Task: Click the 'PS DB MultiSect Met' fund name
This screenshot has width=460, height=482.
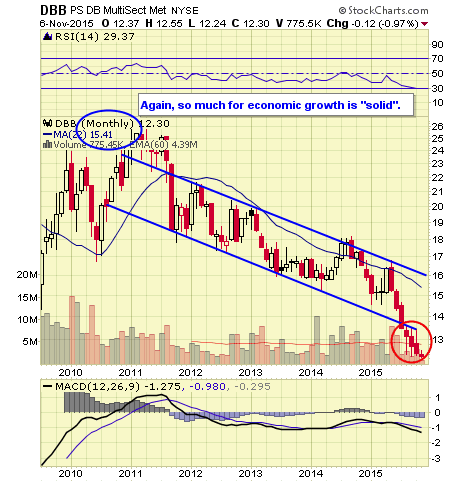Action: pyautogui.click(x=118, y=11)
